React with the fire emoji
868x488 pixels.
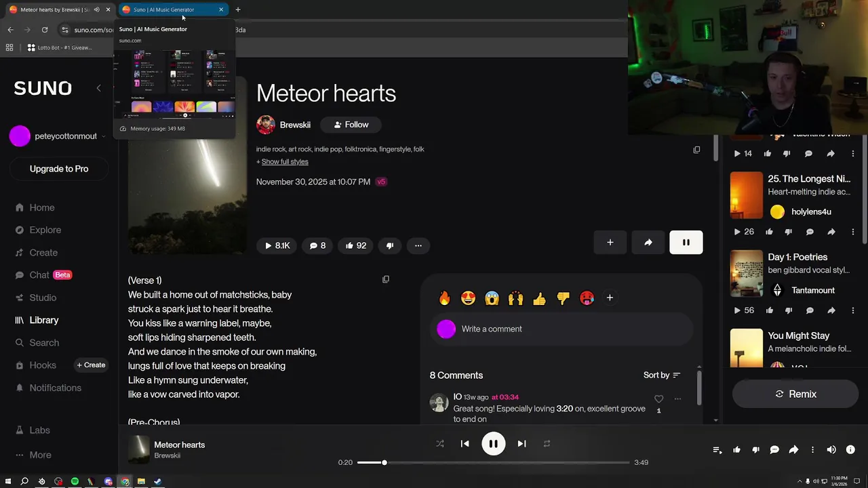tap(444, 298)
